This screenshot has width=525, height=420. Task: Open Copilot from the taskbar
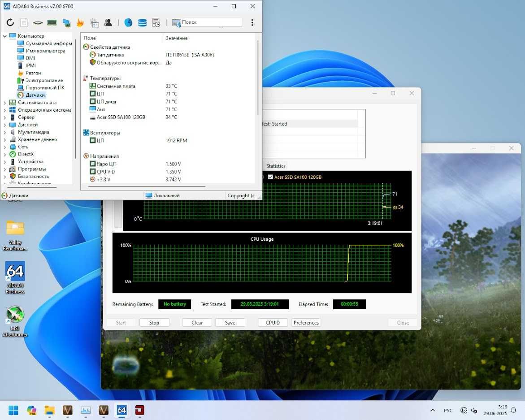[x=31, y=410]
